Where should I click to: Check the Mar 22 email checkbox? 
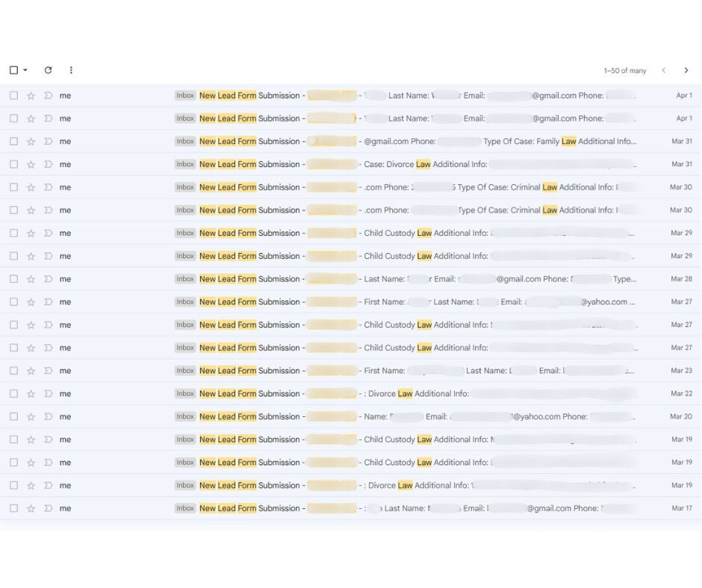coord(14,394)
